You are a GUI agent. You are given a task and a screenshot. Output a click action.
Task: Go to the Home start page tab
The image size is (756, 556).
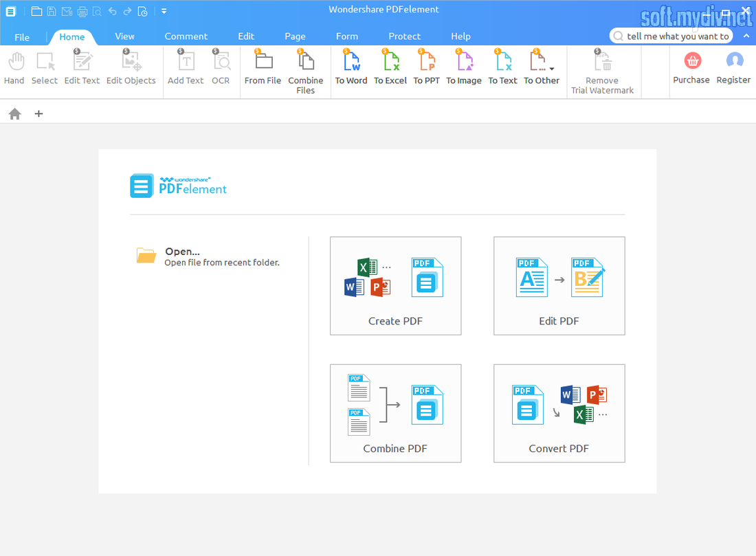click(x=15, y=114)
